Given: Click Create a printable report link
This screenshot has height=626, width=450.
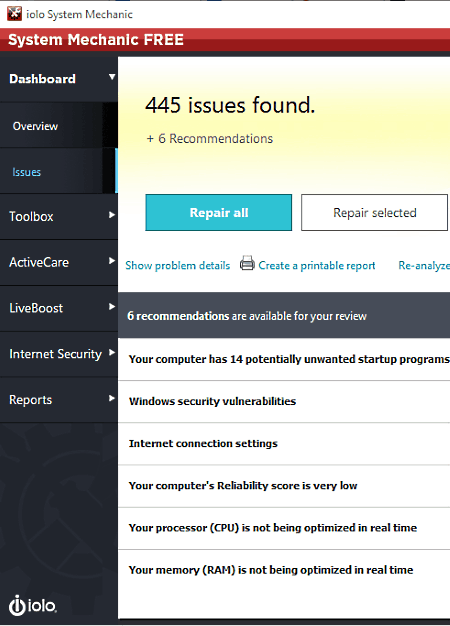Looking at the screenshot, I should pyautogui.click(x=317, y=265).
